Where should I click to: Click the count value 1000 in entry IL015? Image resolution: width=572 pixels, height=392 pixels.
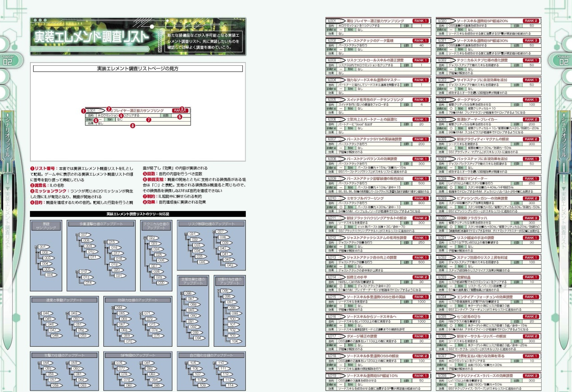[421, 301]
